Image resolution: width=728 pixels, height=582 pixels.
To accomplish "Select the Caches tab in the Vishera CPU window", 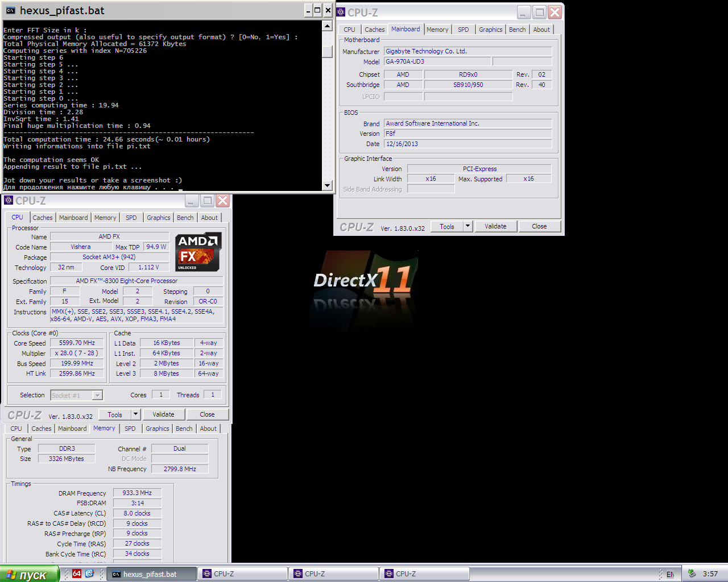I will [42, 218].
